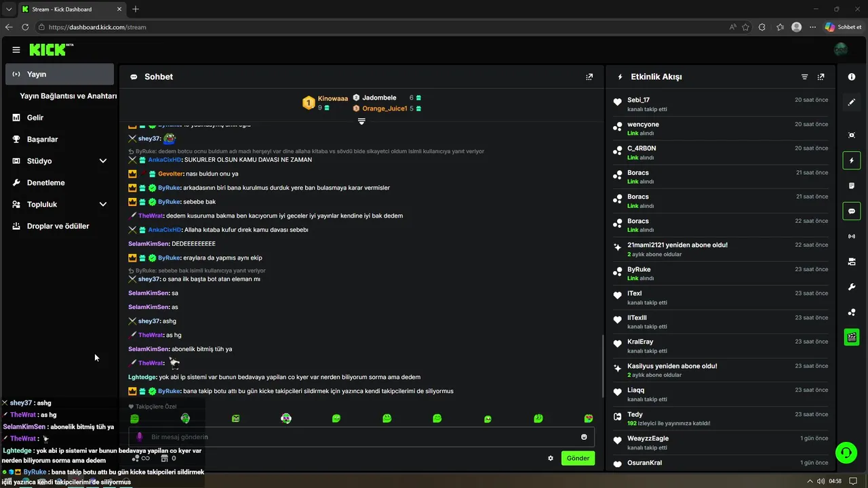Open a new browser tab
The image size is (868, 488).
point(136,9)
